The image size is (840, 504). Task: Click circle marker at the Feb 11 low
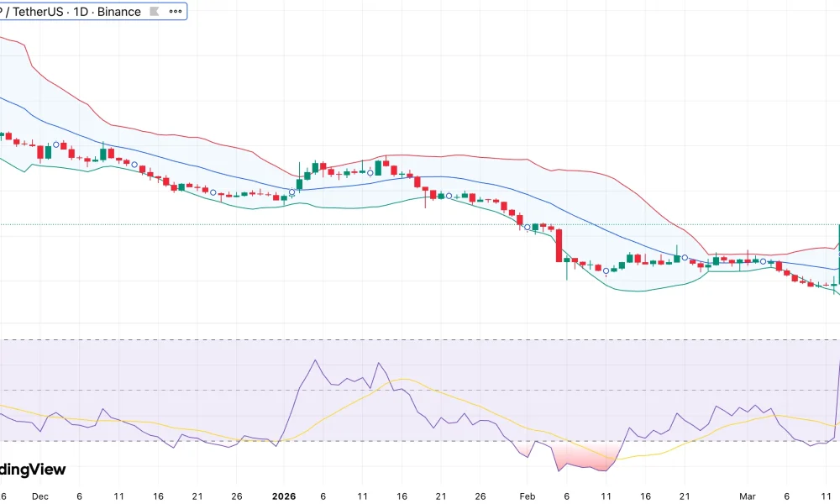click(x=605, y=270)
